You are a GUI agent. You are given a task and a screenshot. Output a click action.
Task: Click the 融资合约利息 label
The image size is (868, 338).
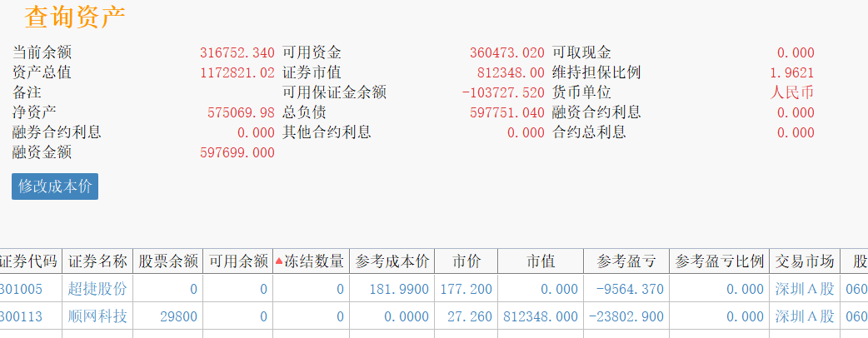(x=596, y=112)
